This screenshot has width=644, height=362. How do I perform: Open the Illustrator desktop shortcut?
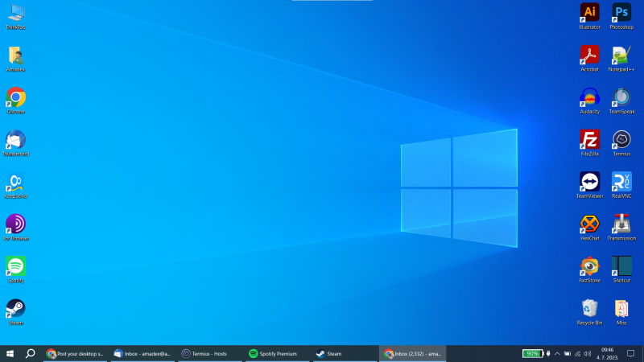589,12
